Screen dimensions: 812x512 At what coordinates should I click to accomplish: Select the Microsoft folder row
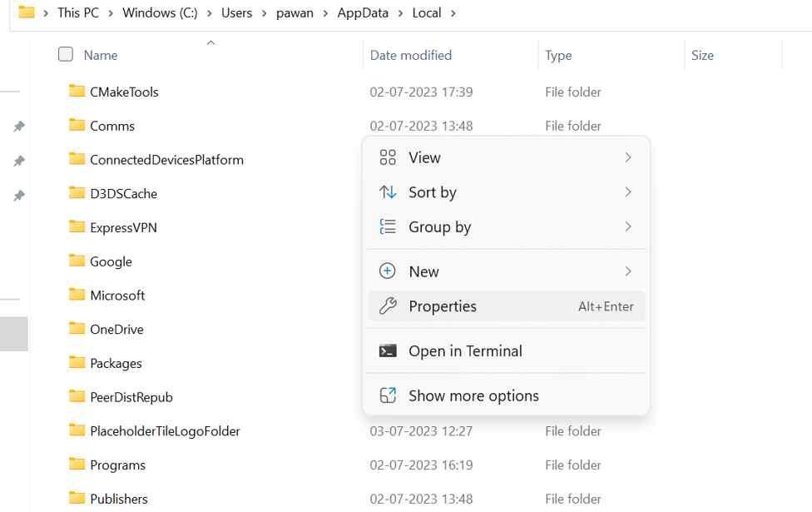(x=117, y=296)
